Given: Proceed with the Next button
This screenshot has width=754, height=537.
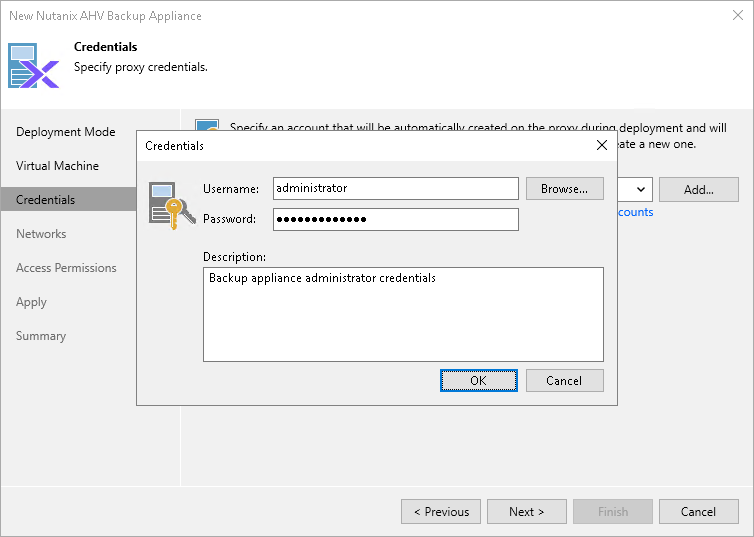Looking at the screenshot, I should point(526,511).
